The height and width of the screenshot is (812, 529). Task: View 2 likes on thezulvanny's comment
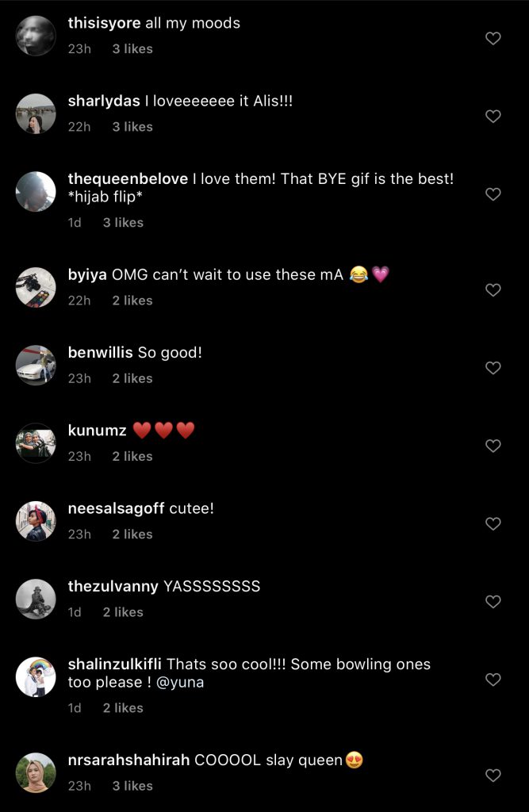[123, 612]
